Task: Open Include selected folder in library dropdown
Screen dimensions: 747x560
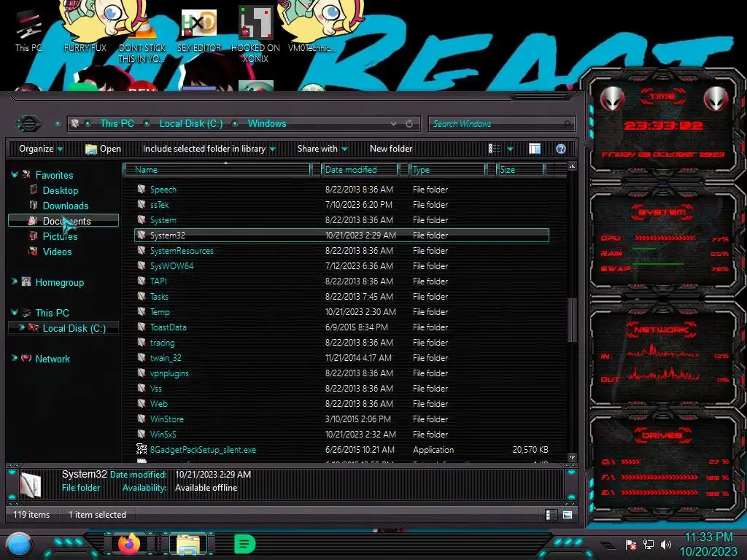Action: pos(209,149)
